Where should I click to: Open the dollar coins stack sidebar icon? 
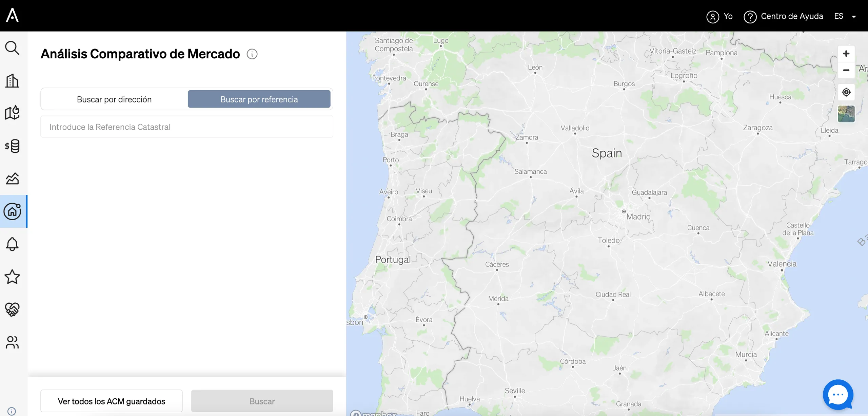point(12,146)
